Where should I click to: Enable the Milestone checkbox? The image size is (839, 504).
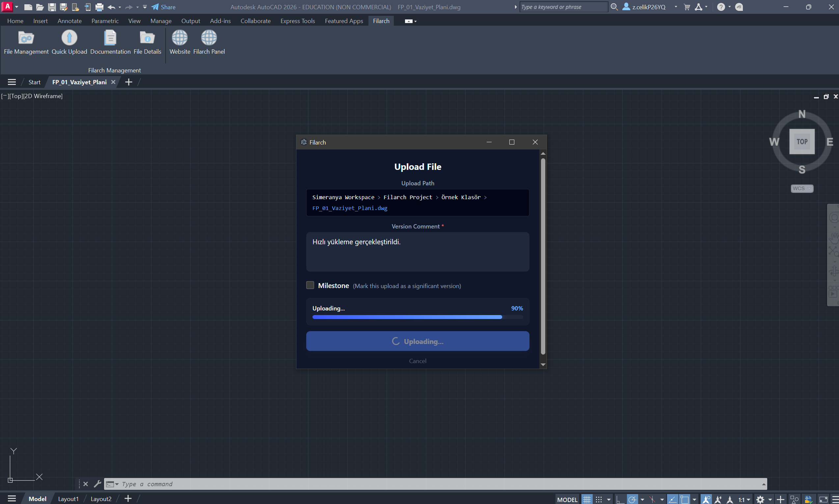tap(310, 285)
